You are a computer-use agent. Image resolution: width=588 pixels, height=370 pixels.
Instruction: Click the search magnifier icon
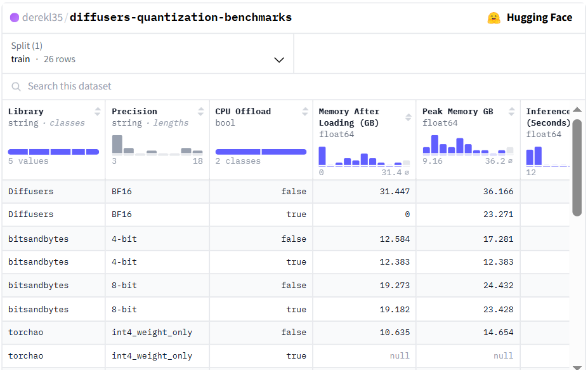point(16,87)
